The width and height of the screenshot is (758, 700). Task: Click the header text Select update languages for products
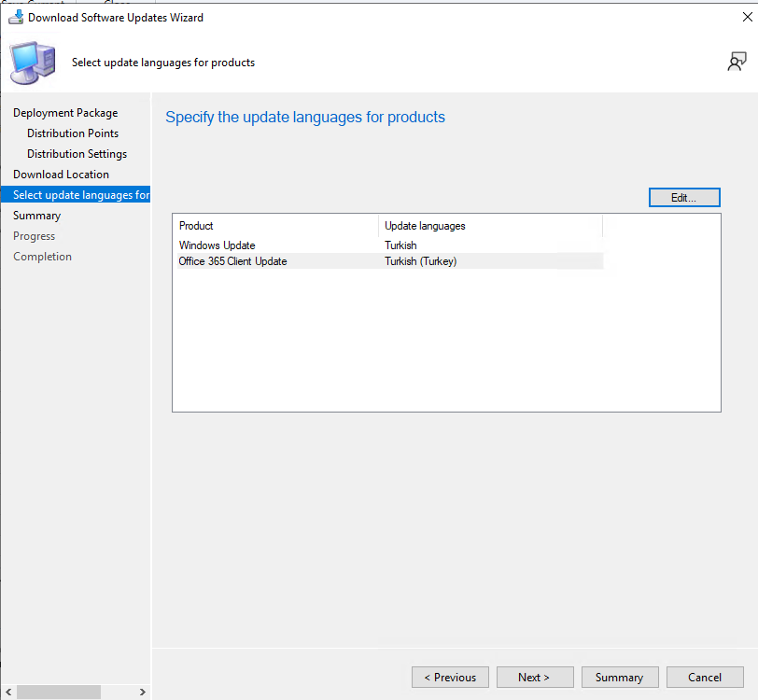click(163, 63)
